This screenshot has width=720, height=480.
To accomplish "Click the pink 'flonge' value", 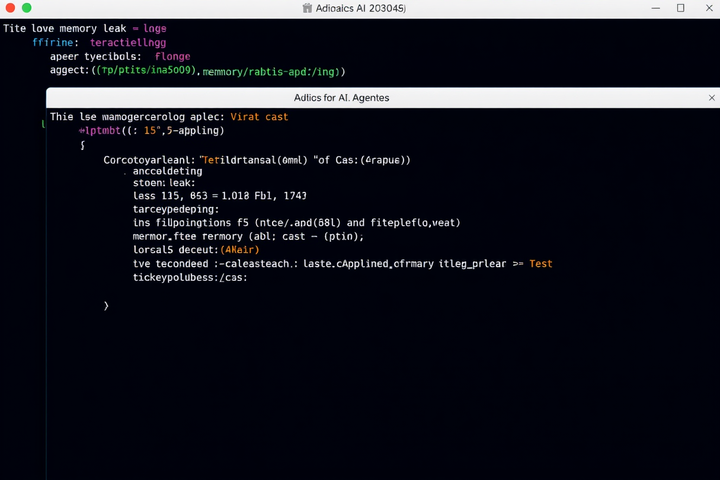I will pyautogui.click(x=172, y=56).
